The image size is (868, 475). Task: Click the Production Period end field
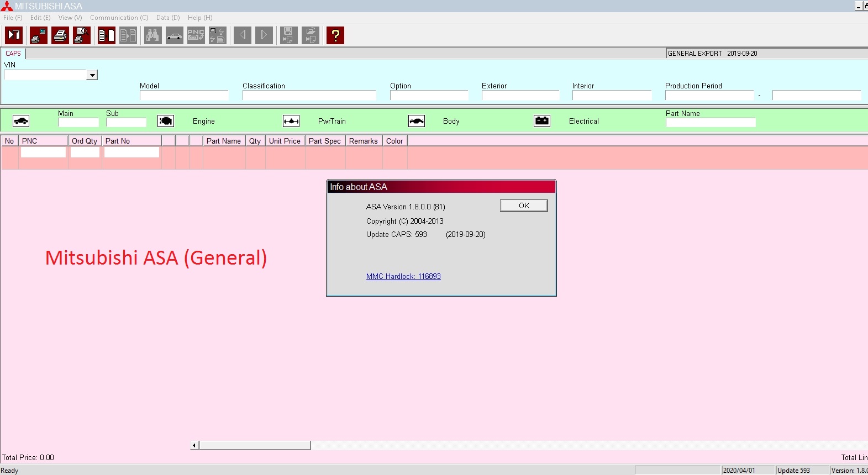pyautogui.click(x=817, y=95)
